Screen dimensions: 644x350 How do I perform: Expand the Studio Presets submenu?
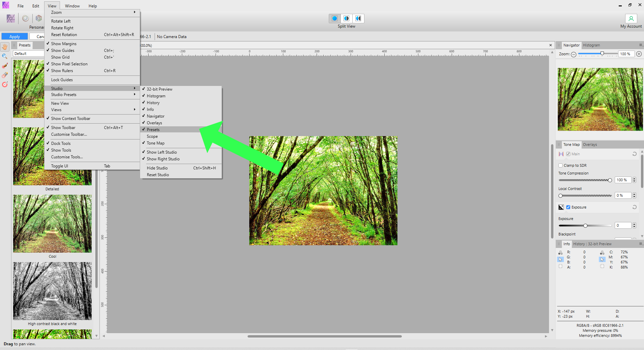(x=92, y=95)
